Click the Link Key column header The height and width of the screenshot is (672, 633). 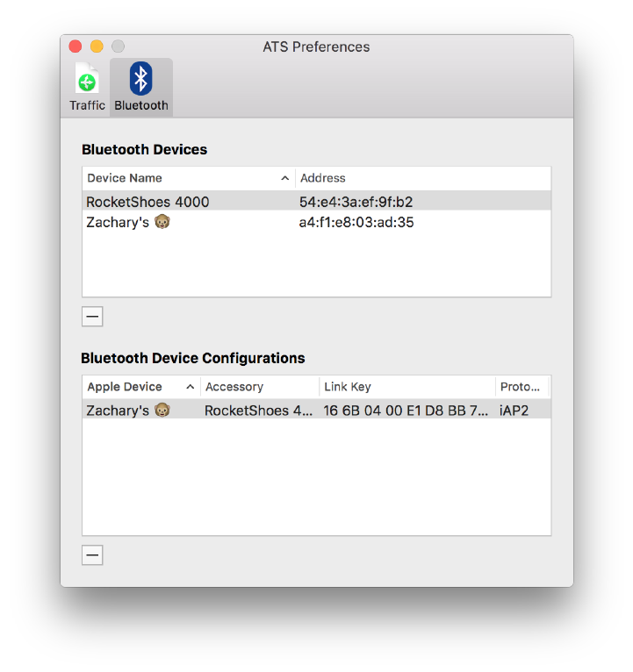pos(406,387)
